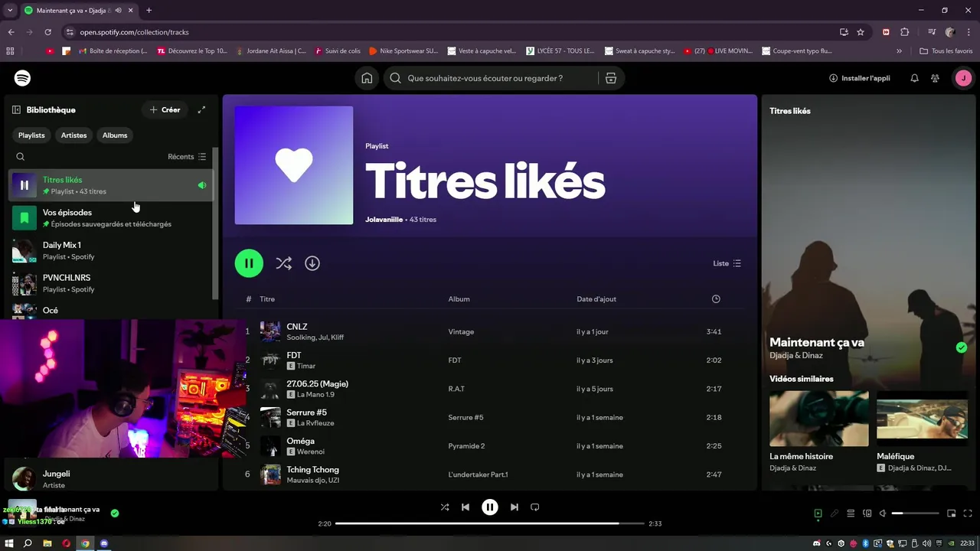The width and height of the screenshot is (980, 551).
Task: Open the play queue
Action: click(851, 514)
